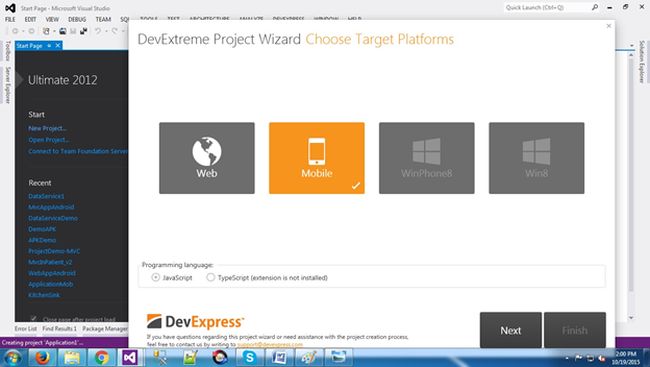Screen dimensions: 650x367
Task: Open Chrome from the taskbar
Action: pyautogui.click(x=101, y=357)
